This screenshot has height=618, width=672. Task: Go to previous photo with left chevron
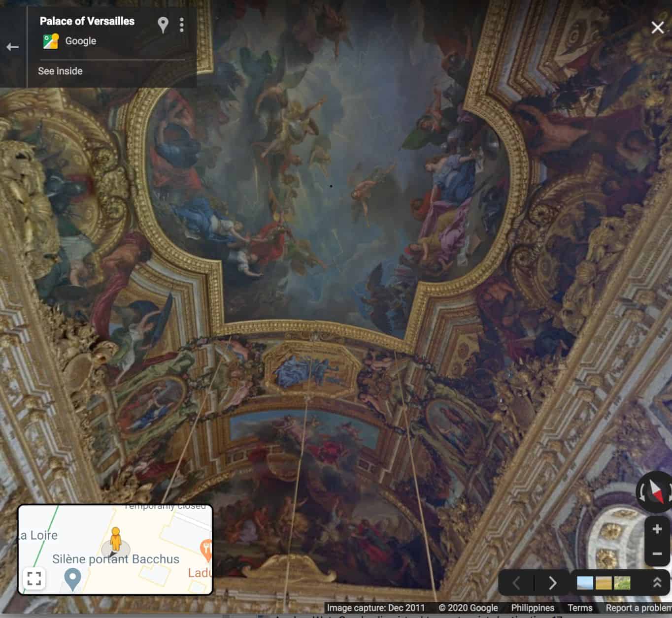pos(516,583)
